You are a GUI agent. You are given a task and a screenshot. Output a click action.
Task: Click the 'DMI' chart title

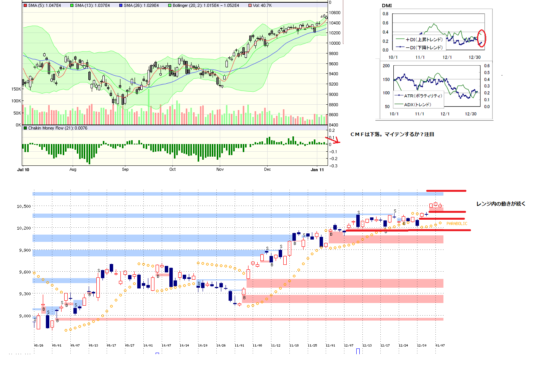tap(387, 6)
